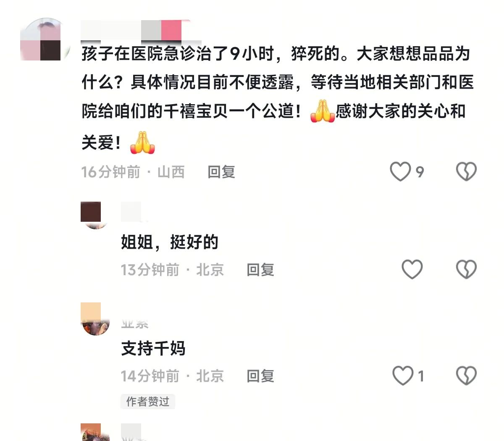Open avatar of '支持千妈' commenter
The height and width of the screenshot is (441, 504).
(95, 319)
